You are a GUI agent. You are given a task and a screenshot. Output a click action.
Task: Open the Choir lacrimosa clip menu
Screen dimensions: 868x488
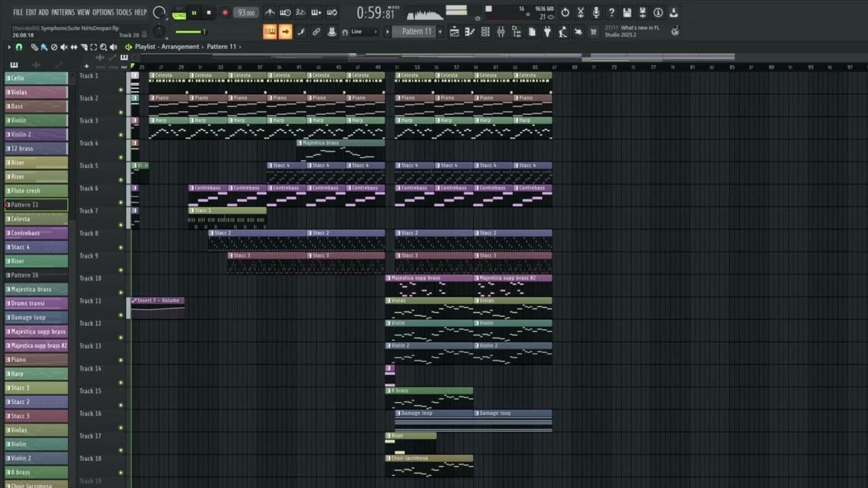point(389,458)
